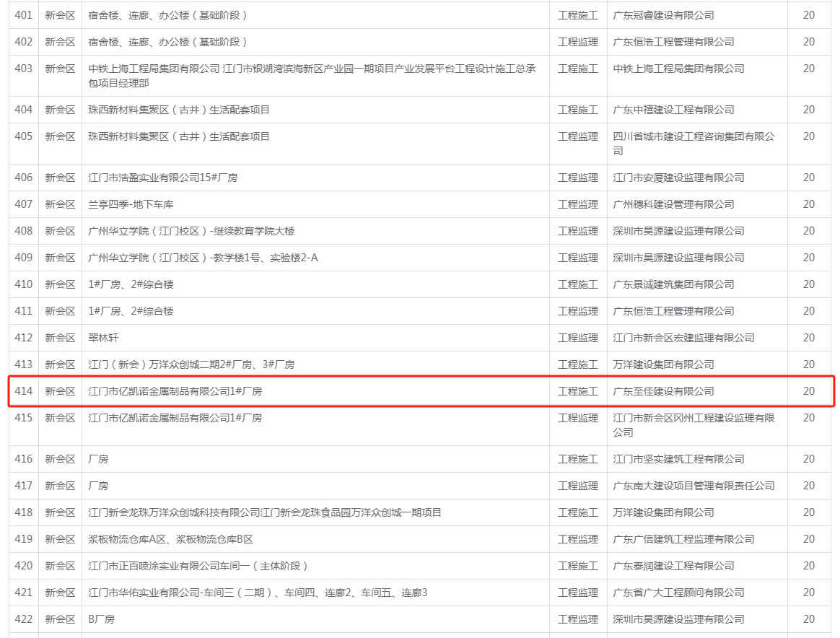Image resolution: width=840 pixels, height=638 pixels.
Task: Select company 广东省广大工程顾问有限公司
Action: click(x=678, y=593)
